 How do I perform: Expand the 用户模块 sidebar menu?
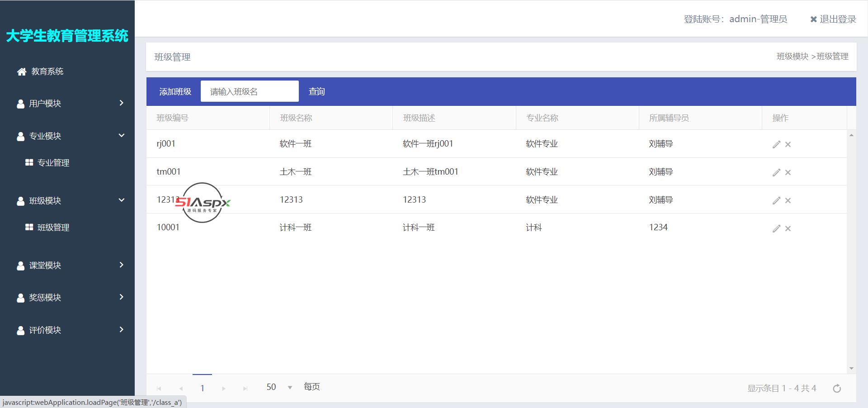(68, 103)
